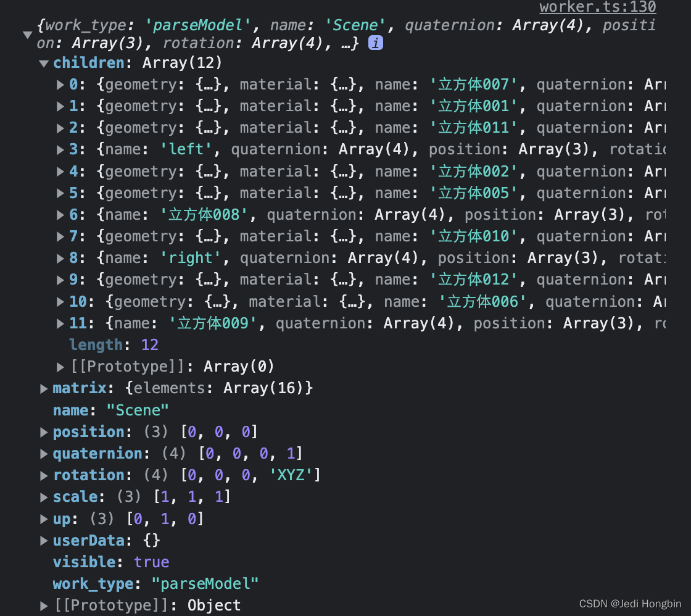The image size is (691, 616).
Task: Expand the quaternion array entry
Action: 43,453
